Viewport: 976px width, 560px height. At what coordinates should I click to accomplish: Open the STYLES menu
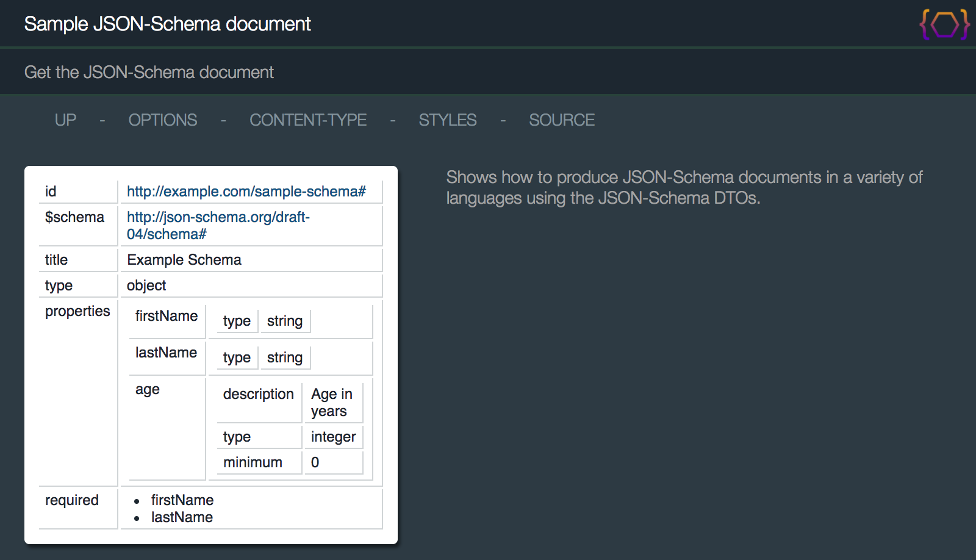pyautogui.click(x=447, y=120)
